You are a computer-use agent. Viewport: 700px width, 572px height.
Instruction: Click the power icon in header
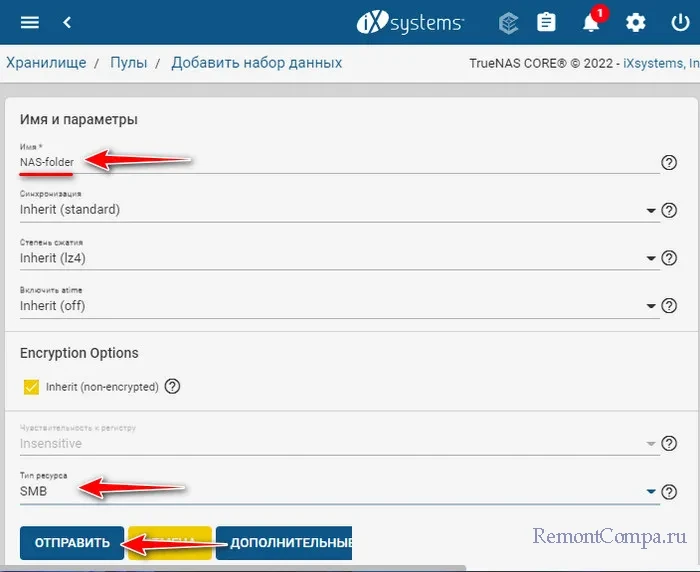pyautogui.click(x=680, y=22)
